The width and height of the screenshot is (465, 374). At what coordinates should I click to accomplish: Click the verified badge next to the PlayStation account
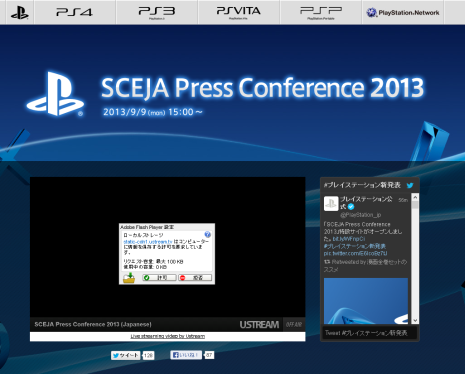coord(351,207)
